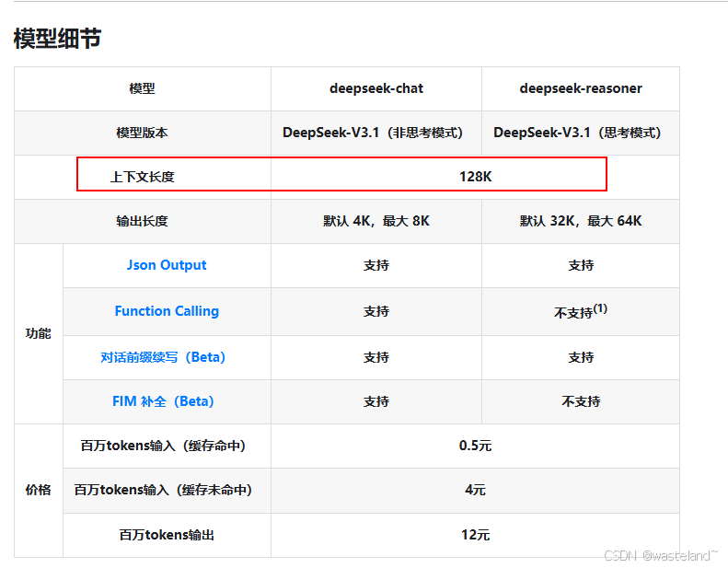The image size is (728, 568).
Task: Select the 0.5元 price value
Action: point(476,446)
